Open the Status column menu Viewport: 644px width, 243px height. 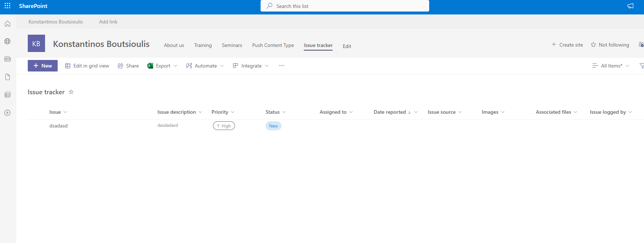click(x=276, y=112)
